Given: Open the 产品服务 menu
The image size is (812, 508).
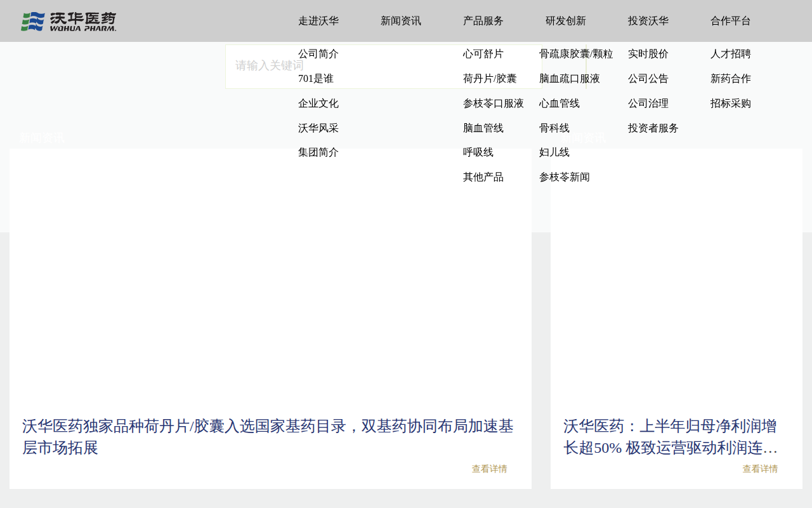Looking at the screenshot, I should [x=483, y=21].
